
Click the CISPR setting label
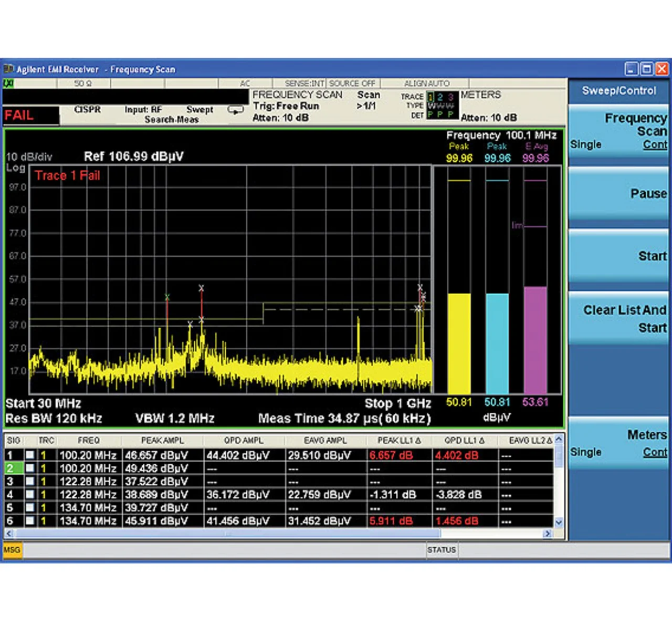pyautogui.click(x=87, y=109)
